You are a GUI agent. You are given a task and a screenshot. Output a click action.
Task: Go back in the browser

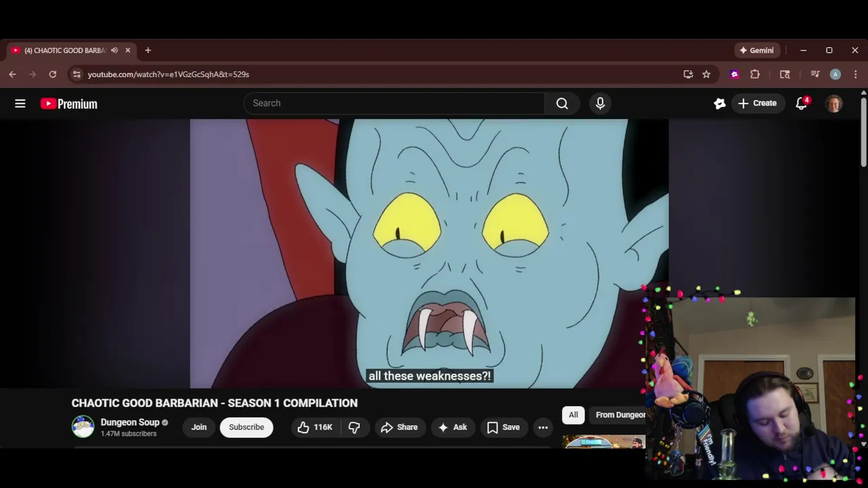coord(13,75)
